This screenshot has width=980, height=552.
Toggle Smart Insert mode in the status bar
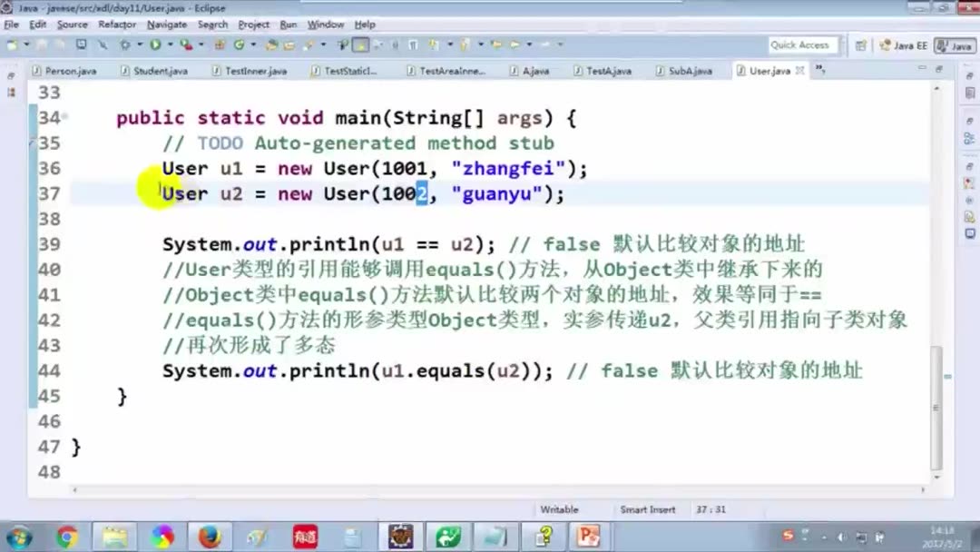[x=648, y=509]
